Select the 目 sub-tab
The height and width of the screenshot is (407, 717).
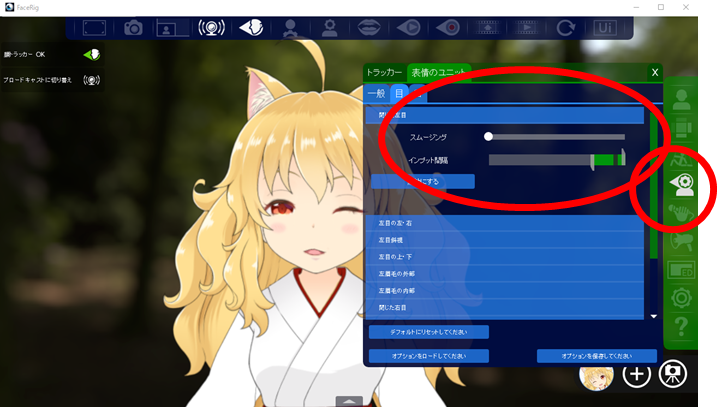click(x=399, y=93)
